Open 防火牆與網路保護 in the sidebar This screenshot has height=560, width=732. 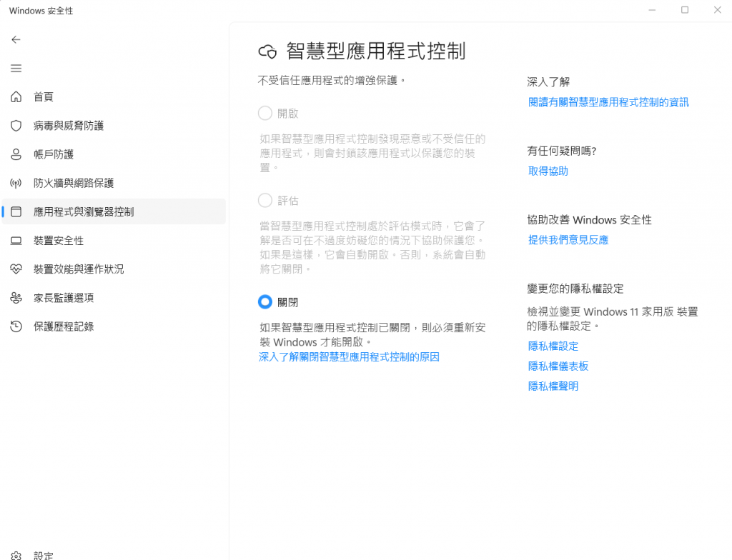click(114, 184)
